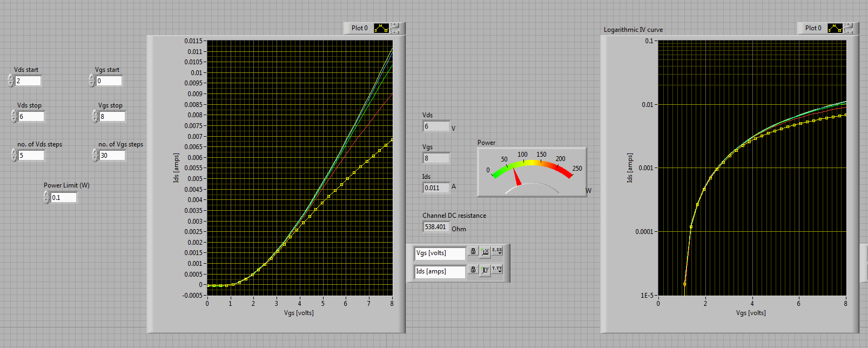Image resolution: width=868 pixels, height=348 pixels.
Task: Click the Vgs stop input field
Action: coord(112,117)
